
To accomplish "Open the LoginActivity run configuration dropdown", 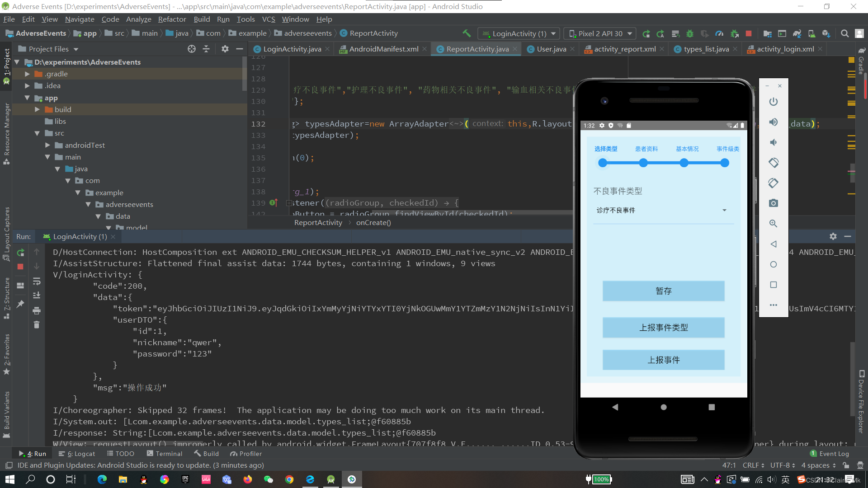I will [x=519, y=33].
